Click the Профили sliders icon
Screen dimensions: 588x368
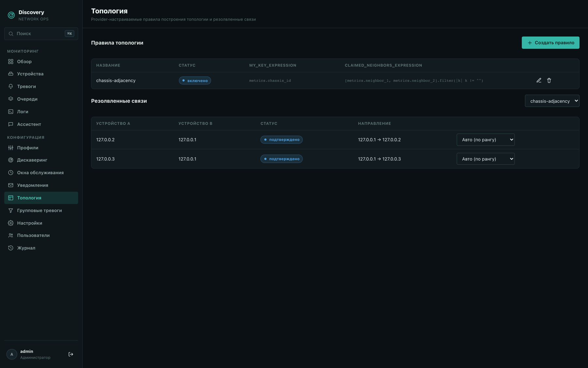point(11,148)
